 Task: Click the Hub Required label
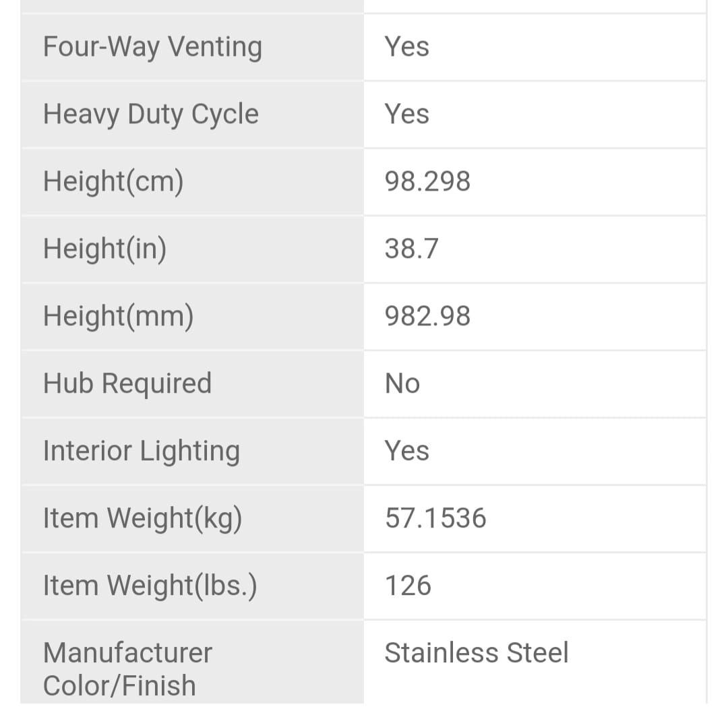coord(127,384)
